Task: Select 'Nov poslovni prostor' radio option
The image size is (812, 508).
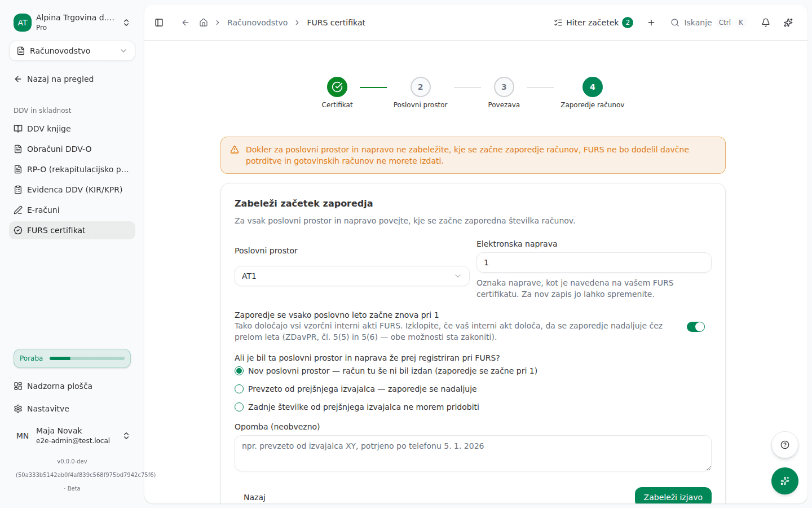Action: click(x=239, y=371)
